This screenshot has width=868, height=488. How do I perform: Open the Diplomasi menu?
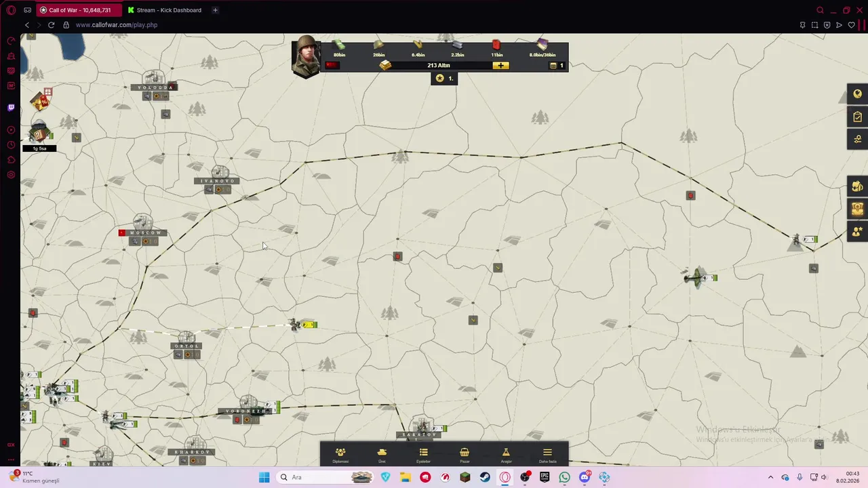(340, 455)
